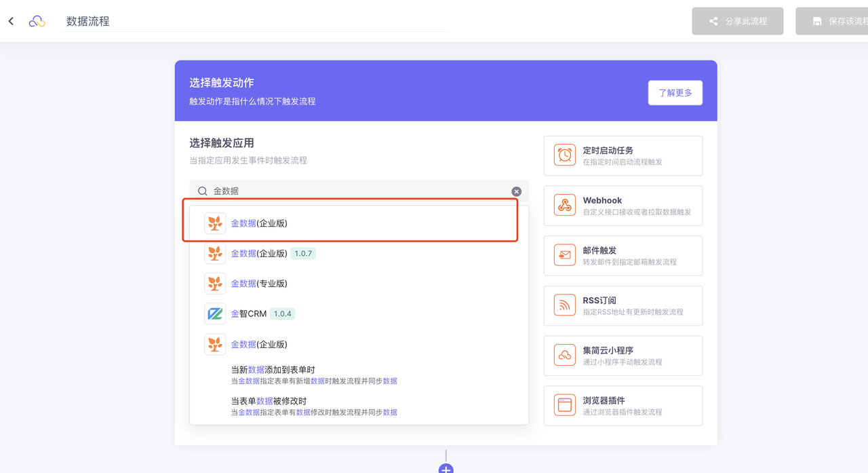Click the blue-green icon beside 金智CRM
This screenshot has width=868, height=473.
(x=215, y=314)
